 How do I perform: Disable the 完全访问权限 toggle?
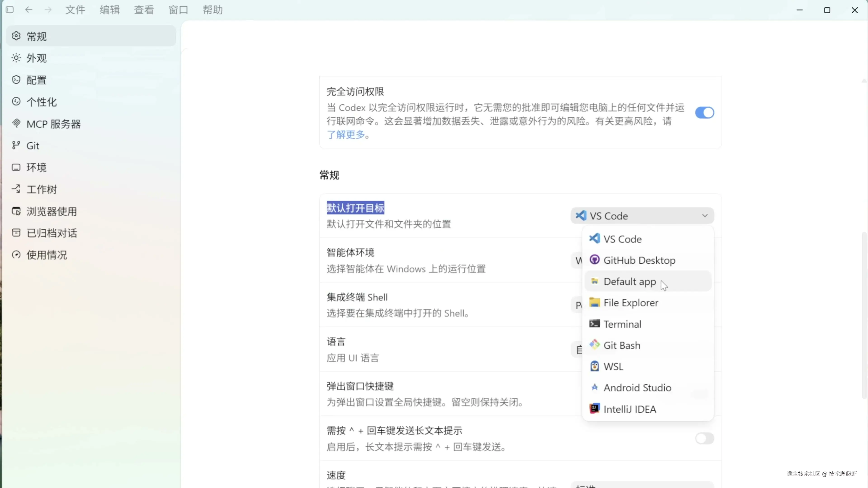(704, 113)
